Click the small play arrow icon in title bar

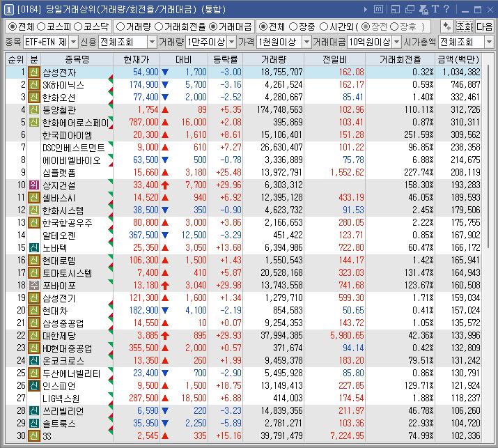366,10
